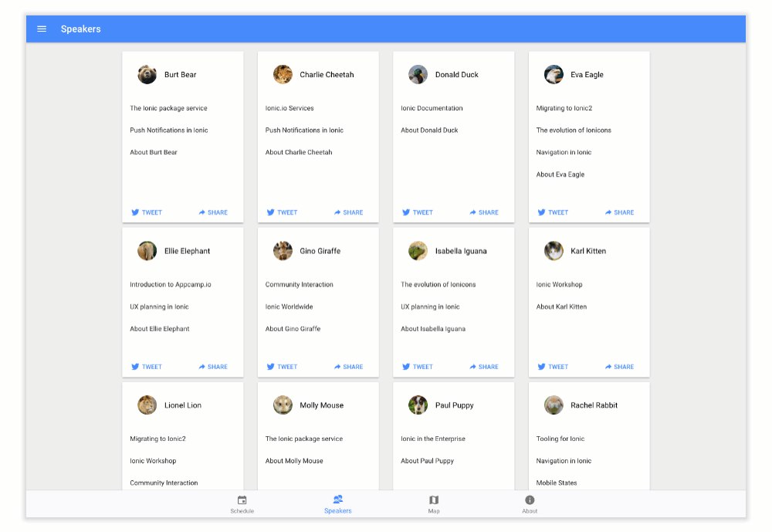Open Ellie Elephant's avatar photo
This screenshot has height=532, width=772.
(x=147, y=251)
